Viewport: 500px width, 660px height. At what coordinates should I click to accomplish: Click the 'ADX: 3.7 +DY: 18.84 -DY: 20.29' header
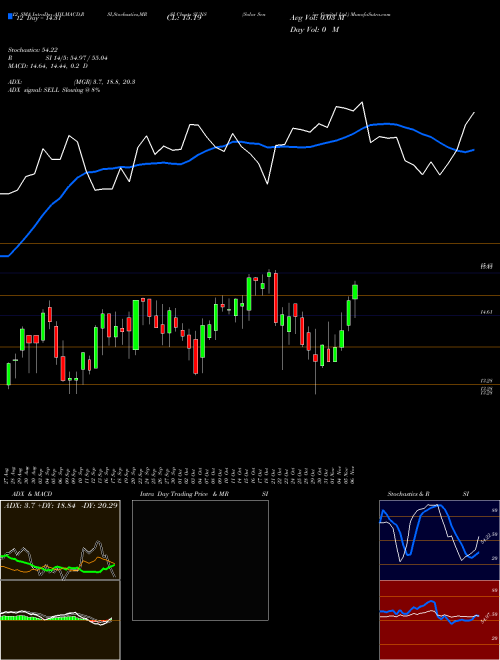point(60,505)
